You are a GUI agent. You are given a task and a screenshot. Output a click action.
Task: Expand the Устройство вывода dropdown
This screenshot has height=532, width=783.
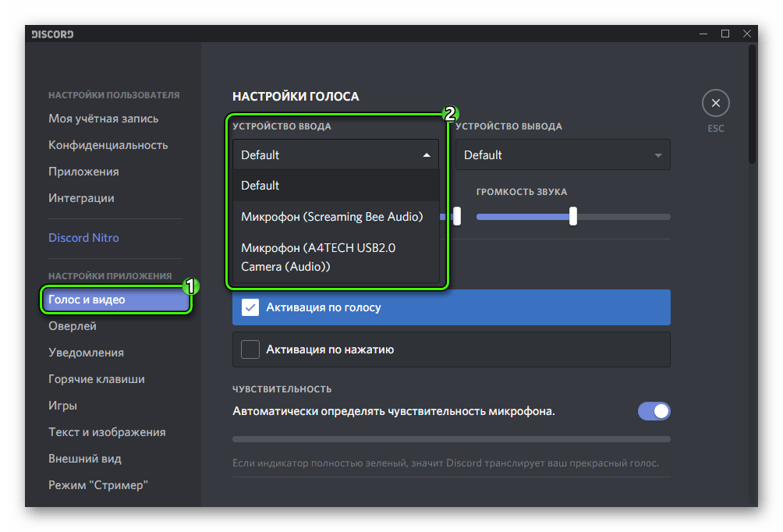[563, 155]
